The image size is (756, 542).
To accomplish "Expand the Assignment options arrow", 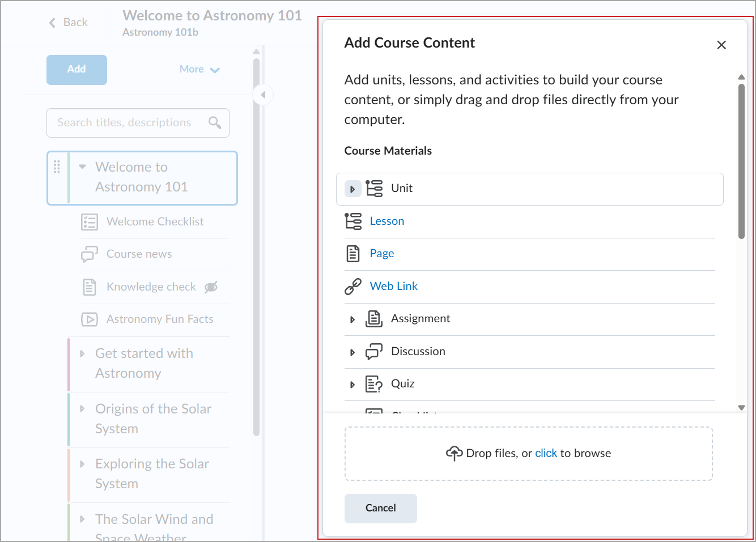I will pyautogui.click(x=352, y=320).
